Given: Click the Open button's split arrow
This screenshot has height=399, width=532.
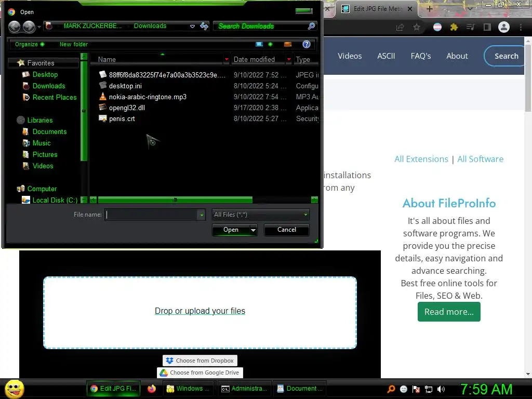Looking at the screenshot, I should (x=253, y=230).
